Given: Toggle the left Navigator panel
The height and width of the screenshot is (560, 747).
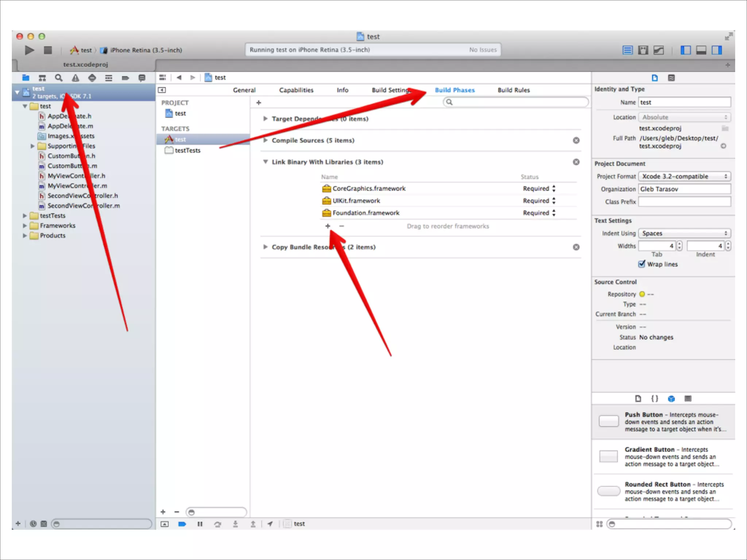Looking at the screenshot, I should pos(685,50).
